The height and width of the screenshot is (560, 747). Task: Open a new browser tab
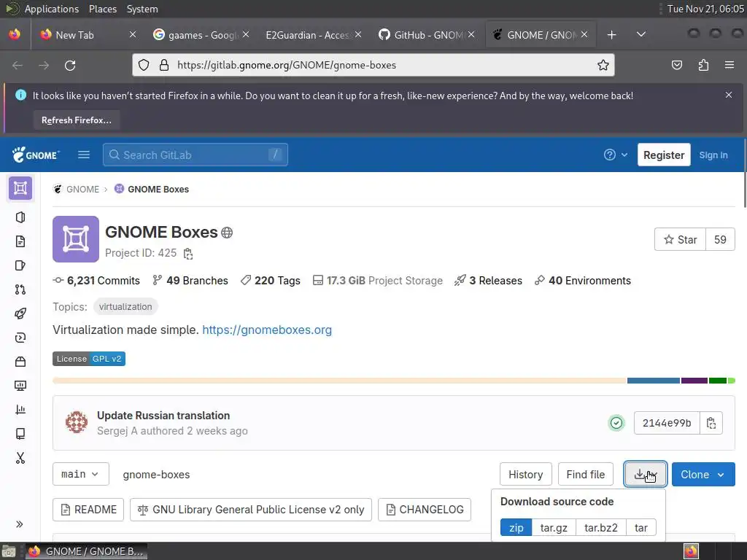pos(612,35)
